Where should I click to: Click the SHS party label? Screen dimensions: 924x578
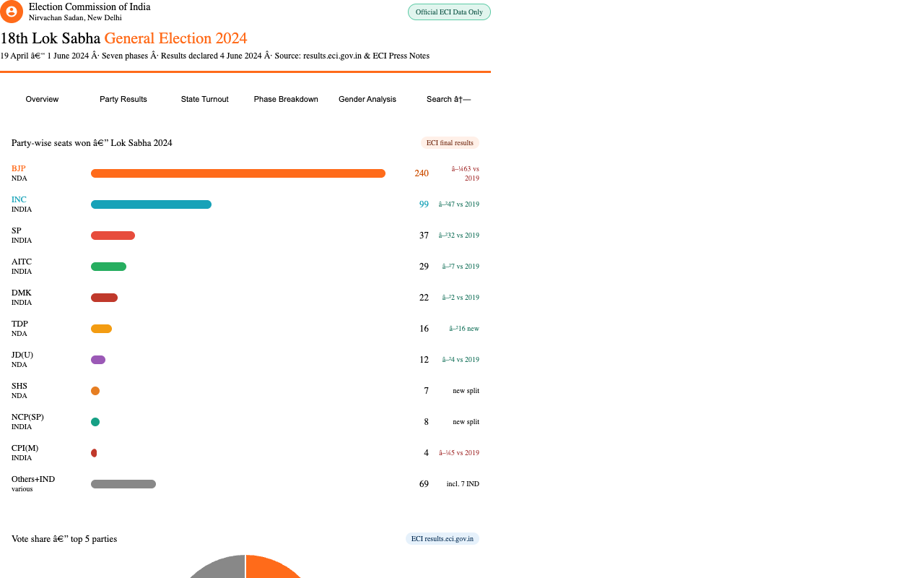click(19, 386)
